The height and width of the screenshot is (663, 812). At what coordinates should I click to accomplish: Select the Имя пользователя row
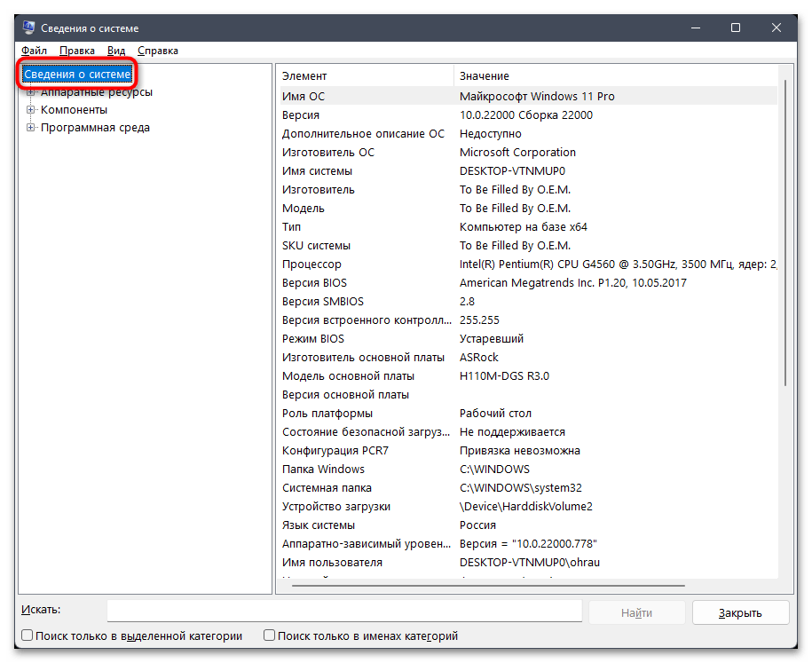[x=527, y=563]
